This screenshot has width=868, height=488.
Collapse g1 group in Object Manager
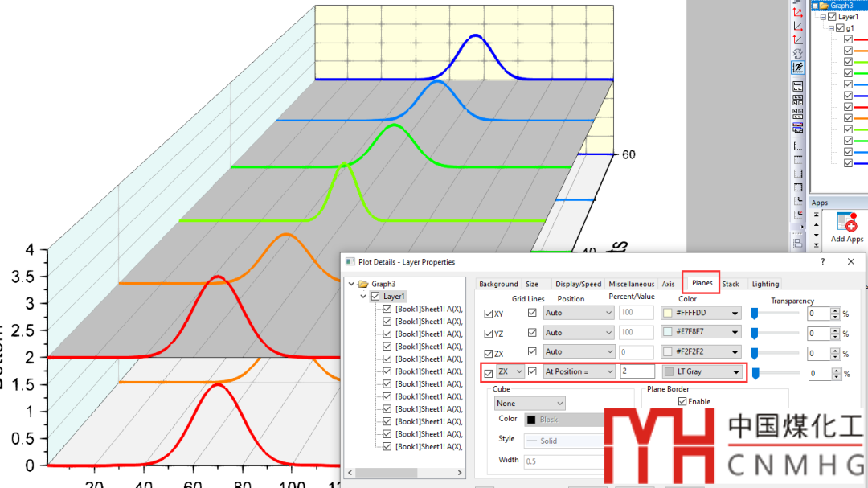[831, 27]
